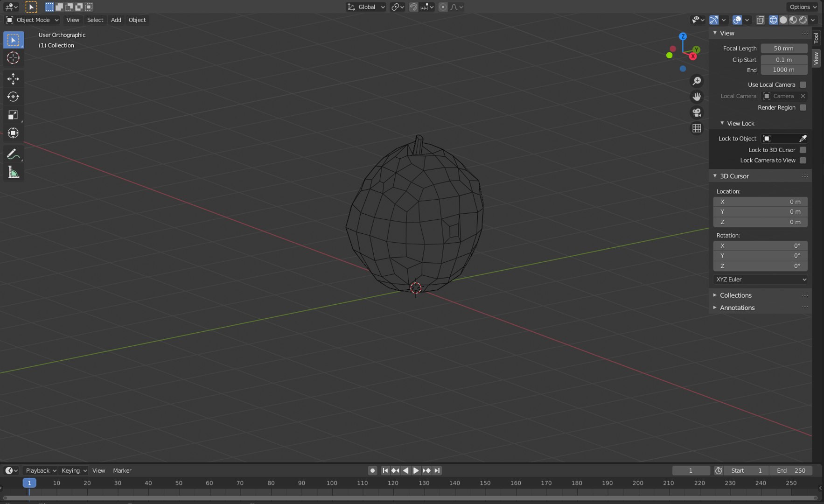Image resolution: width=824 pixels, height=504 pixels.
Task: Click the zoom viewport magnifier icon
Action: (x=697, y=81)
